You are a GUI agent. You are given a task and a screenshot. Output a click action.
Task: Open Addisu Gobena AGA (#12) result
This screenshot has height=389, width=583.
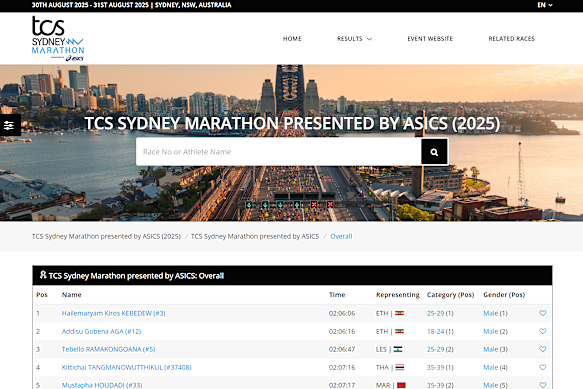pyautogui.click(x=101, y=331)
